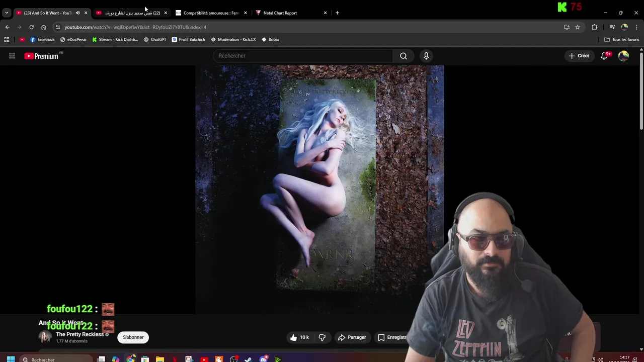Share the video via Partager
The width and height of the screenshot is (644, 362).
352,337
